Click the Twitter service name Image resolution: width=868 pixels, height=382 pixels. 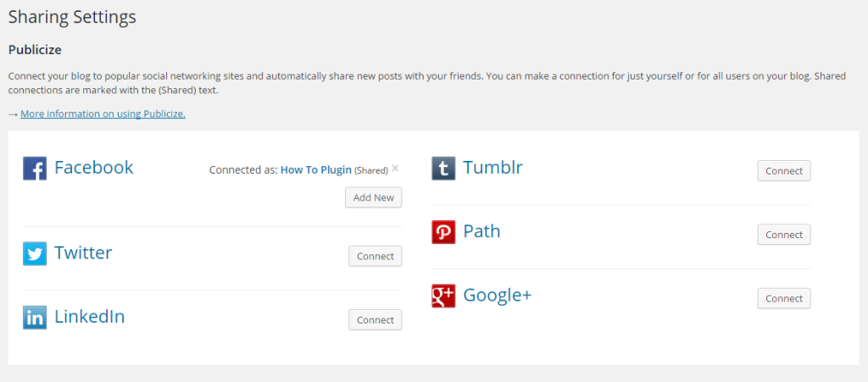click(x=83, y=252)
